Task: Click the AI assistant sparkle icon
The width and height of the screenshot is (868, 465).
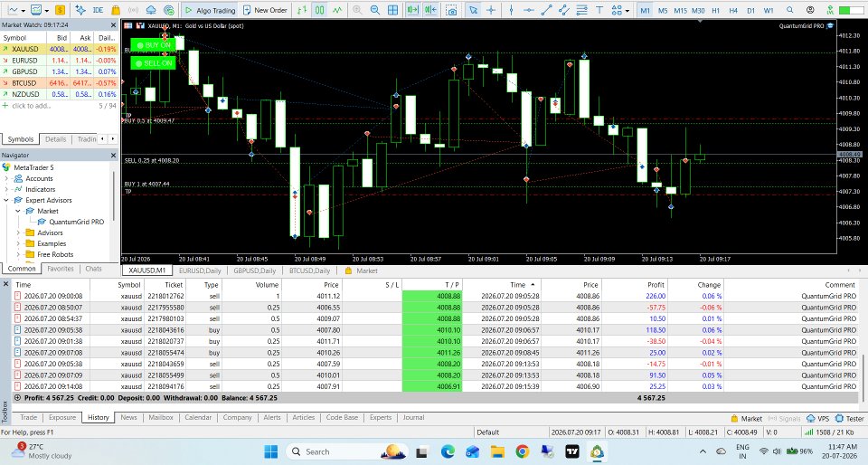Action: coord(80,10)
